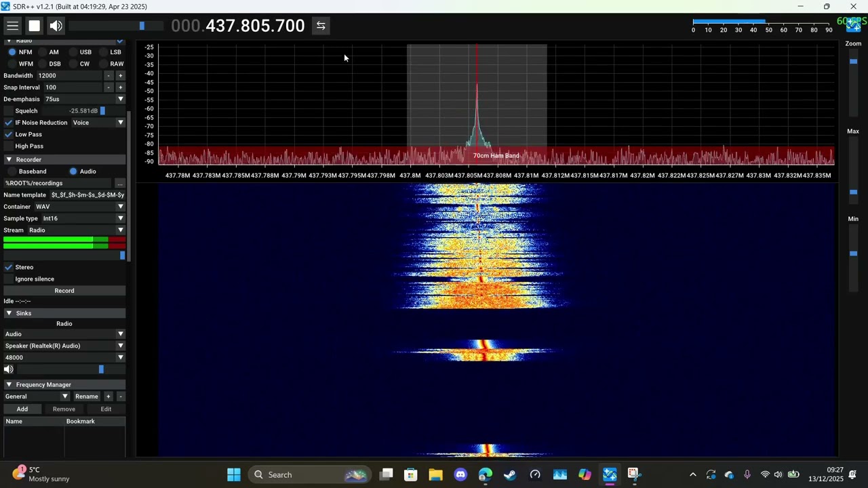
Task: Open the hamburger menu in SDR++
Action: tap(12, 26)
